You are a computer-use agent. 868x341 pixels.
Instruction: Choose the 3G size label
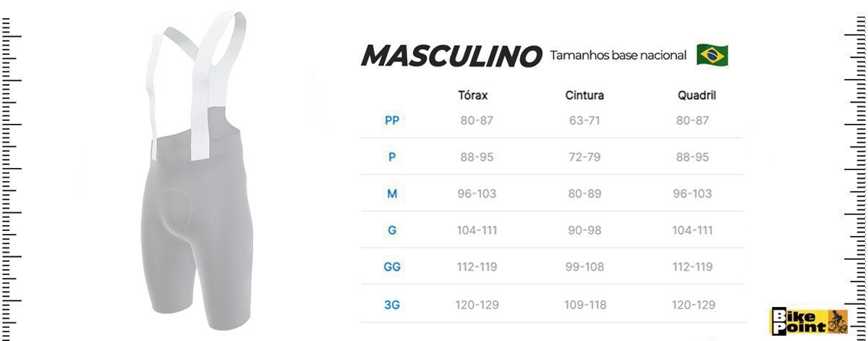coord(391,305)
